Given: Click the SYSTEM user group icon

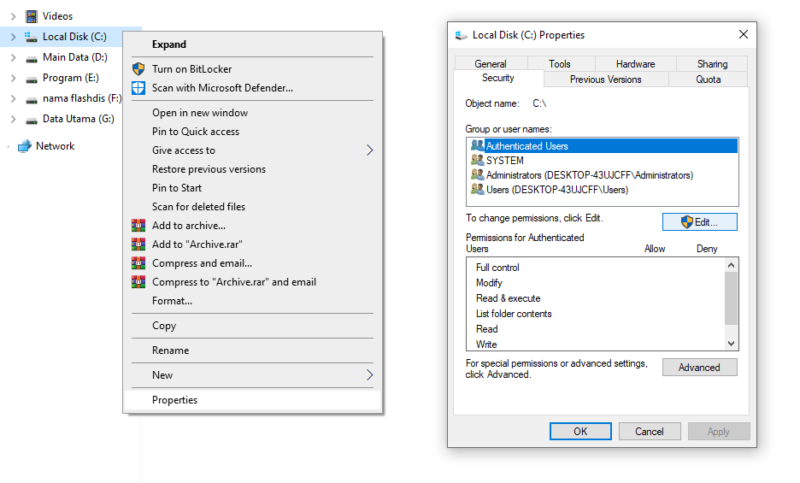Looking at the screenshot, I should tap(478, 160).
